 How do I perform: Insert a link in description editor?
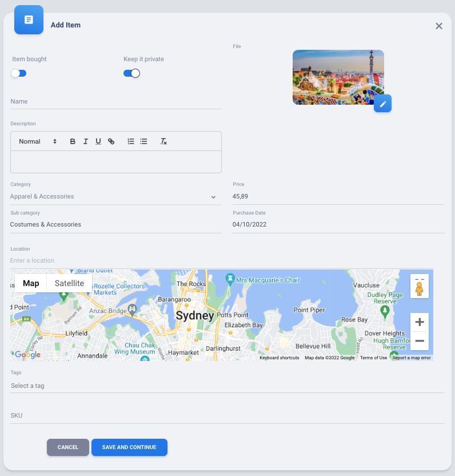(x=111, y=141)
